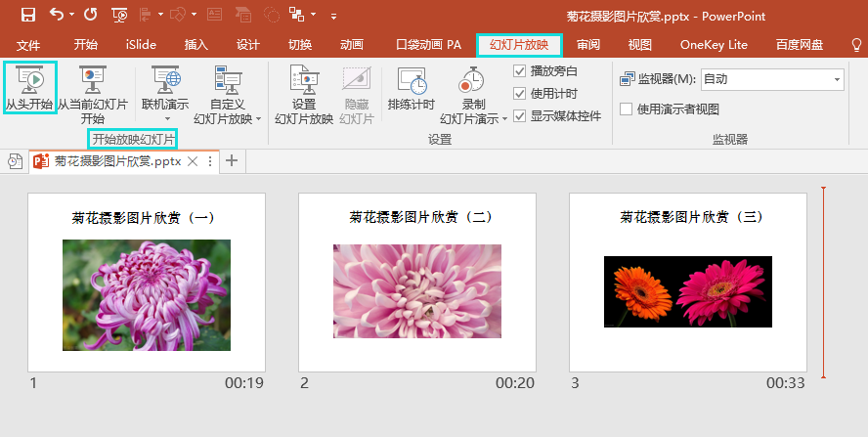Viewport: 868px width, 437px height.
Task: Click the disabled shapes icon in title bar
Action: (x=178, y=15)
